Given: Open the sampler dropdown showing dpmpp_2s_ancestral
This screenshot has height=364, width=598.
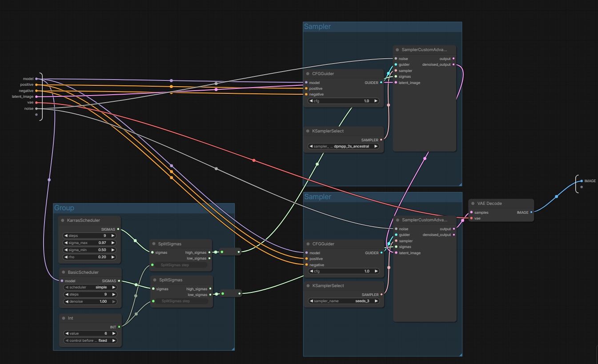Looking at the screenshot, I should click(344, 146).
